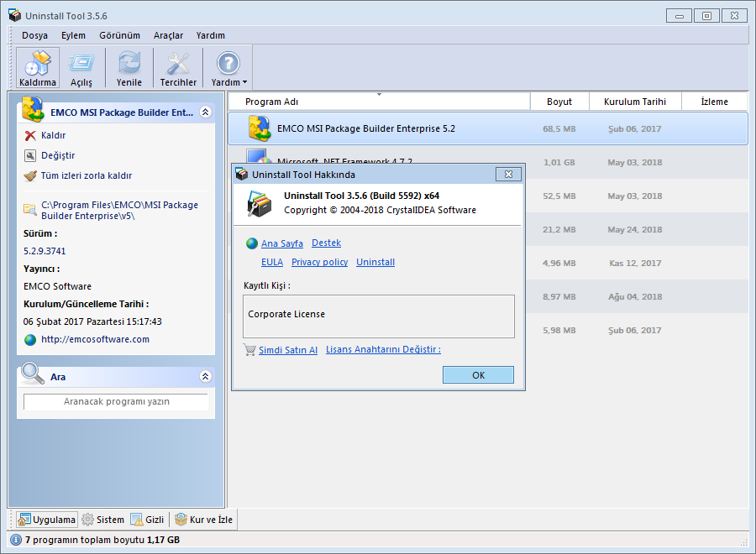Click the İzleme column header
This screenshot has width=756, height=554.
tap(715, 102)
